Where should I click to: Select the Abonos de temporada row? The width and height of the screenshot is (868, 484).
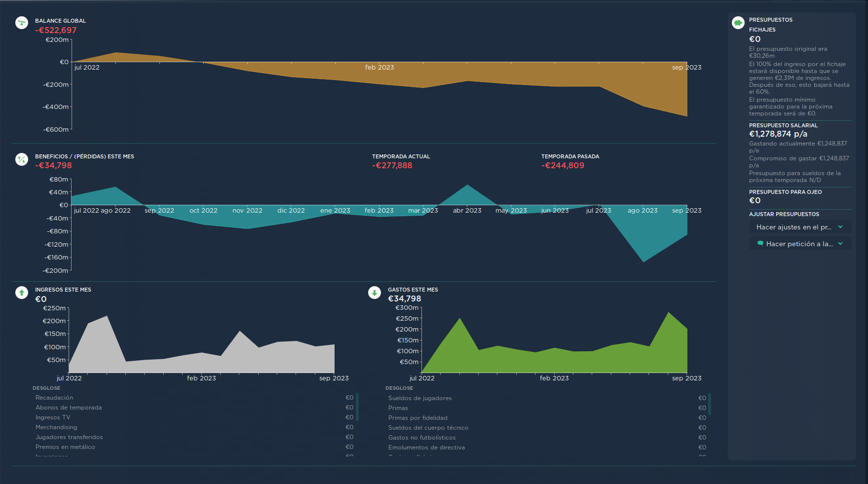[x=194, y=408]
